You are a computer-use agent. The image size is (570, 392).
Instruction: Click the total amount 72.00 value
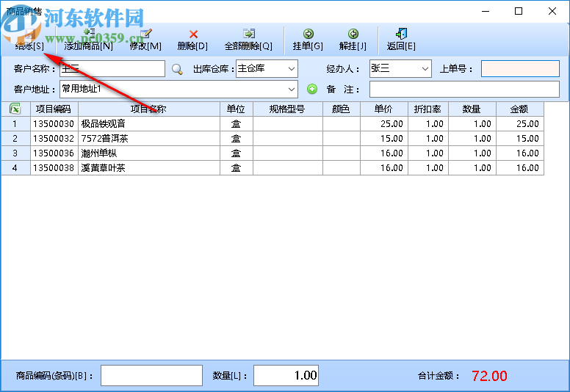tap(489, 376)
